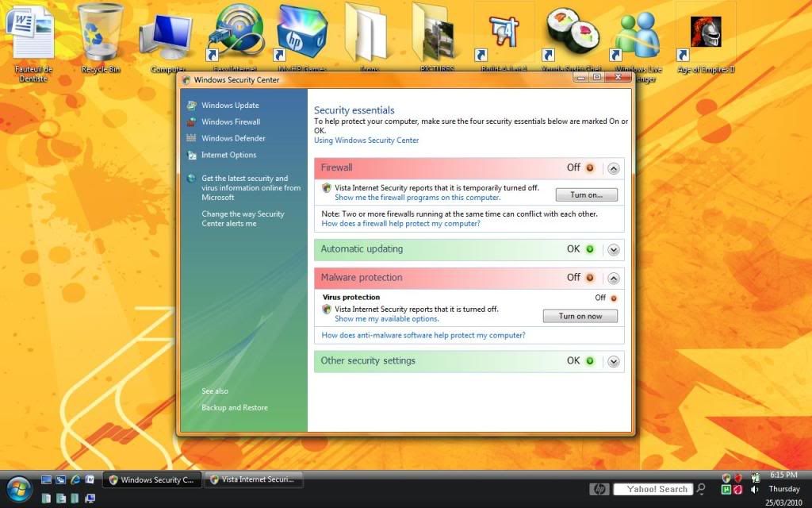Open the Fauteuil de Dentiste Word document
812x508 pixels.
33,44
